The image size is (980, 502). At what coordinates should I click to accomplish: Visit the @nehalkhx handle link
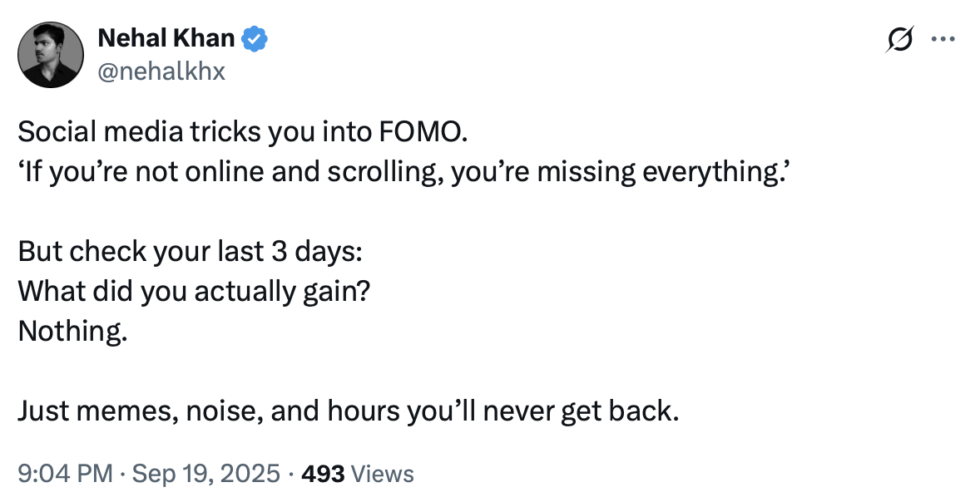click(161, 71)
